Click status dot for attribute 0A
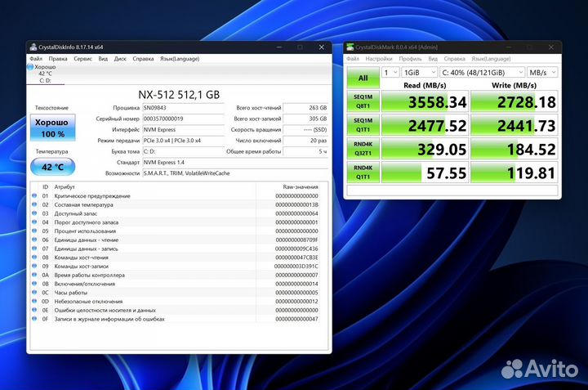Viewport: 588px width, 390px height. tap(34, 275)
